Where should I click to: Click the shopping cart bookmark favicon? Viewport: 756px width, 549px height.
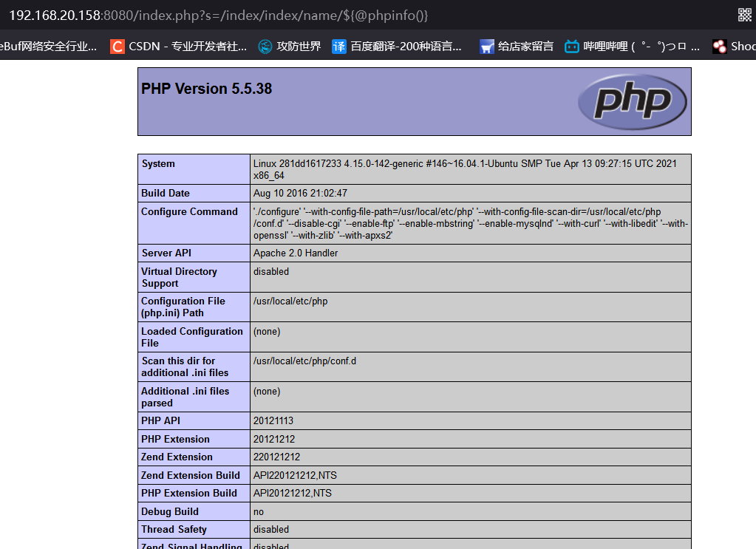(486, 47)
